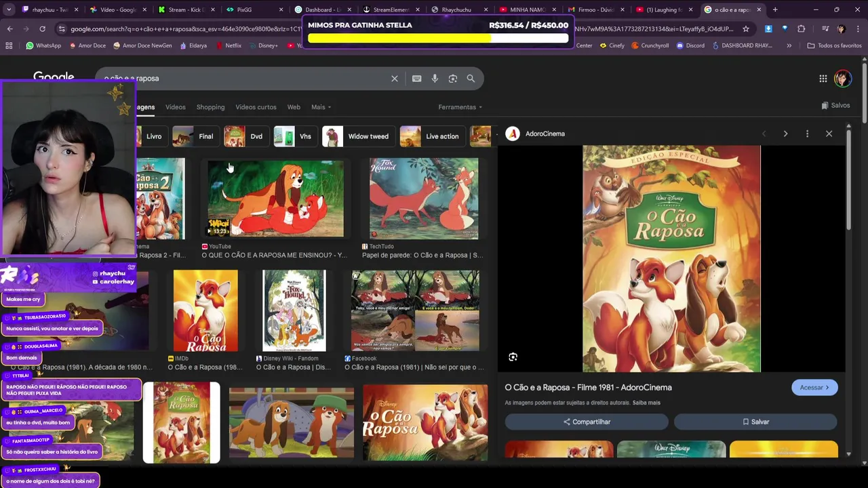868x488 pixels.
Task: Switch to the Vídeos search tab
Action: [175, 107]
